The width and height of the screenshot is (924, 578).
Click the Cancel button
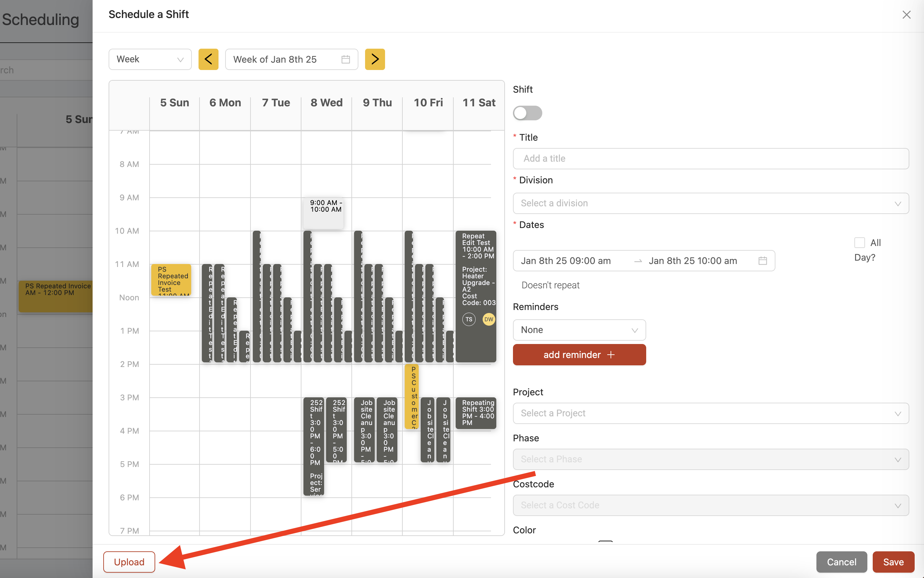coord(841,562)
